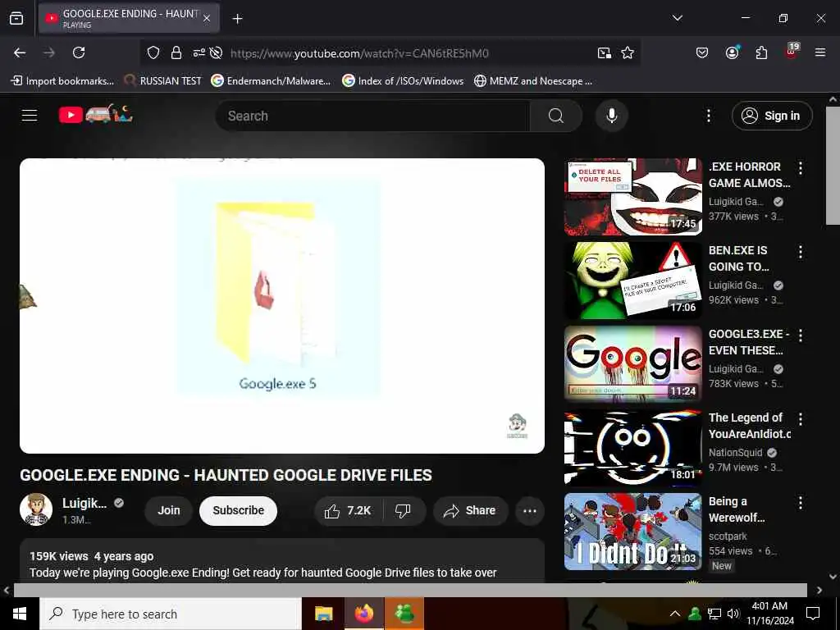Open picture-in-picture icon in address bar
840x630 pixels.
[604, 52]
